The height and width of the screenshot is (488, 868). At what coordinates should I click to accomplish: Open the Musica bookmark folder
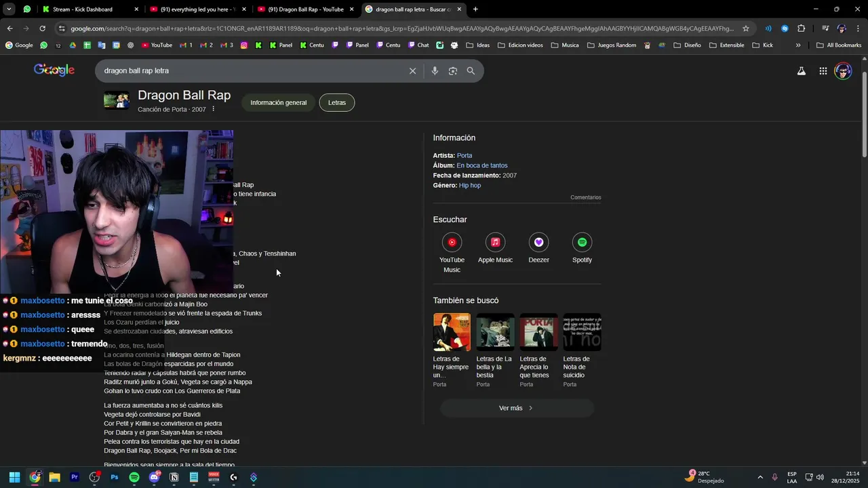click(x=565, y=45)
